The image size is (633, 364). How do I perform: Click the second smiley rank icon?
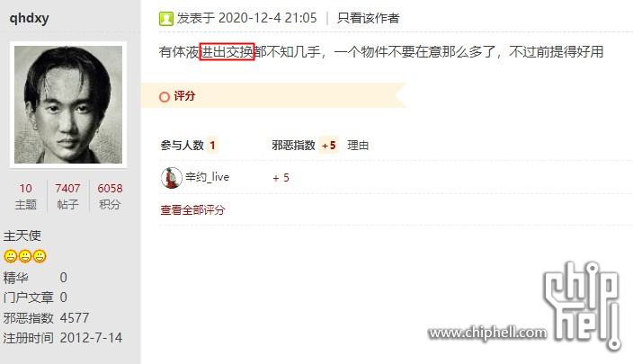pyautogui.click(x=25, y=256)
